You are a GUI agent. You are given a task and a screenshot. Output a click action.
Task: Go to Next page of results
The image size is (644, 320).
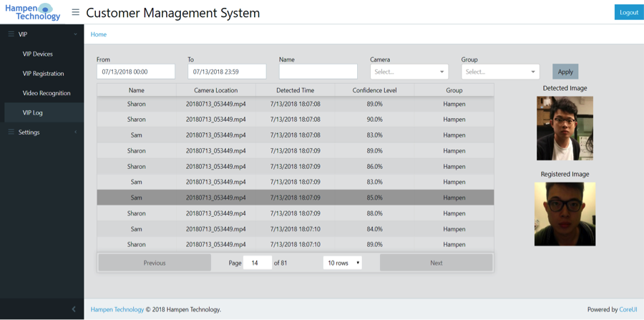(436, 263)
